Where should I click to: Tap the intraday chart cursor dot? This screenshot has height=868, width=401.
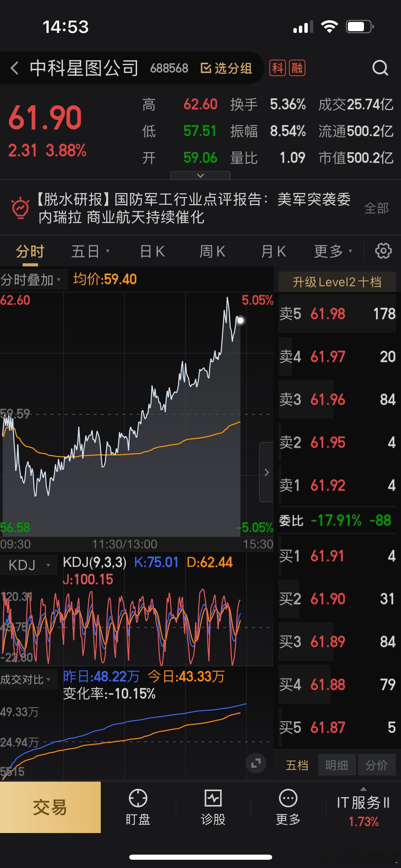[x=241, y=321]
